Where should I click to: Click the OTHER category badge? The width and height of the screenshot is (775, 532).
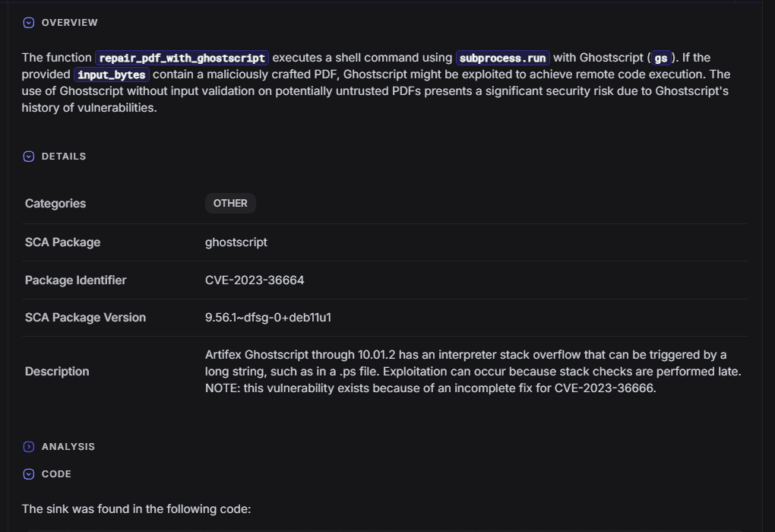tap(230, 204)
